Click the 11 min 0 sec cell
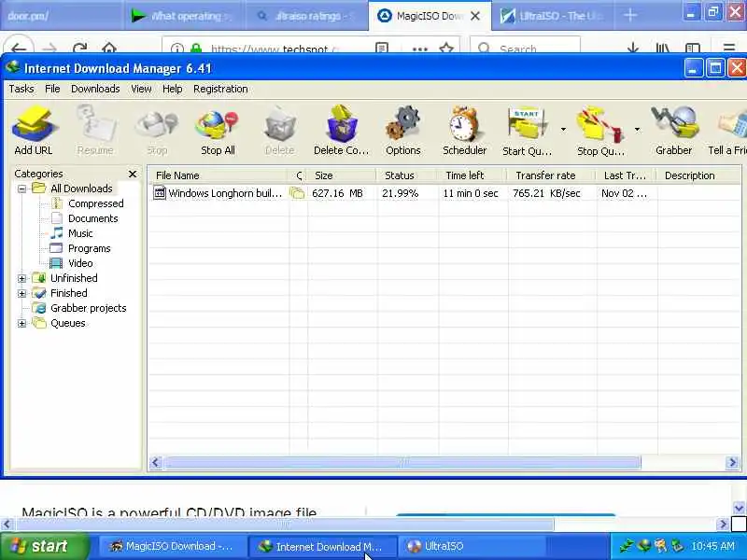Image resolution: width=747 pixels, height=560 pixels. 471,193
